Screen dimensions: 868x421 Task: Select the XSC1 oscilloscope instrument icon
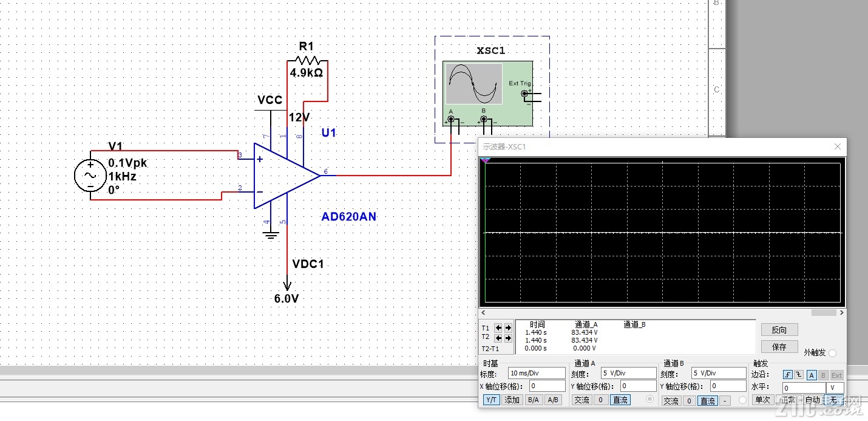(x=488, y=94)
